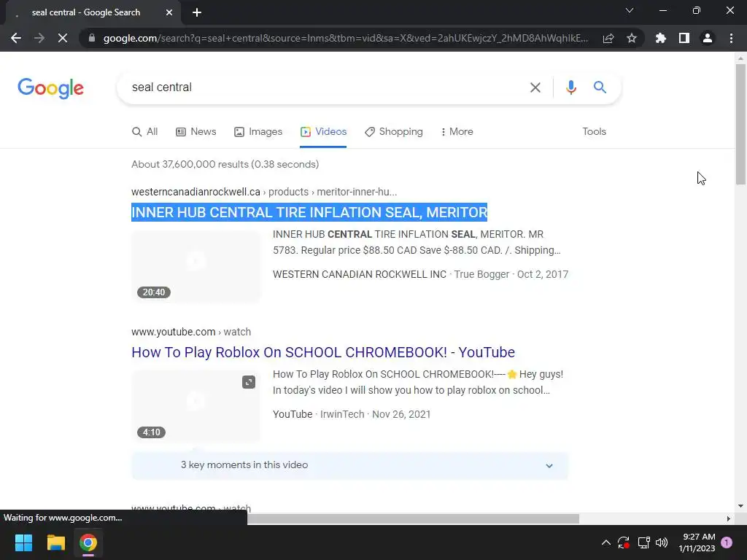Open a new tab with the plus button

pyautogui.click(x=197, y=13)
